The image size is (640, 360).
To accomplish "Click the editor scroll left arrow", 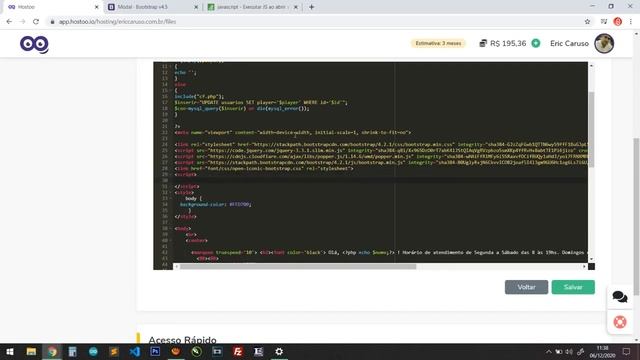I will point(176,267).
